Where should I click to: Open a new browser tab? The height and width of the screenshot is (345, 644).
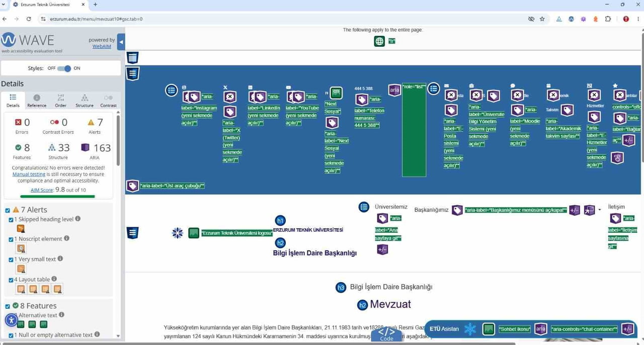[x=95, y=5]
